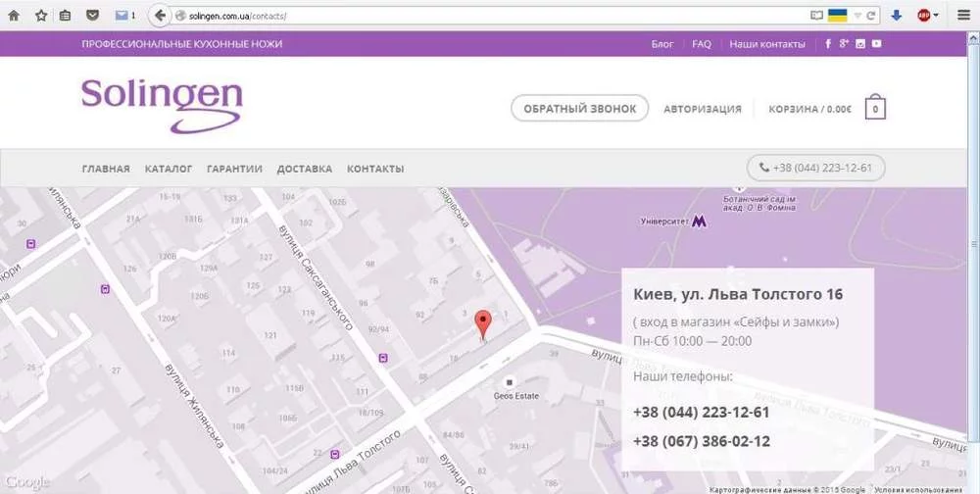Go back with the browser back arrow
980x494 pixels.
(x=160, y=16)
